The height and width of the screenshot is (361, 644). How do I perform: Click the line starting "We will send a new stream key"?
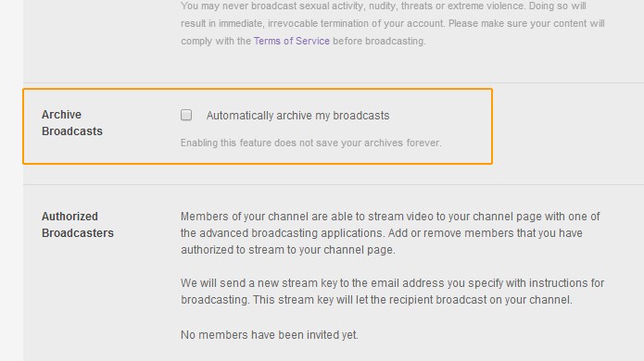tap(392, 283)
